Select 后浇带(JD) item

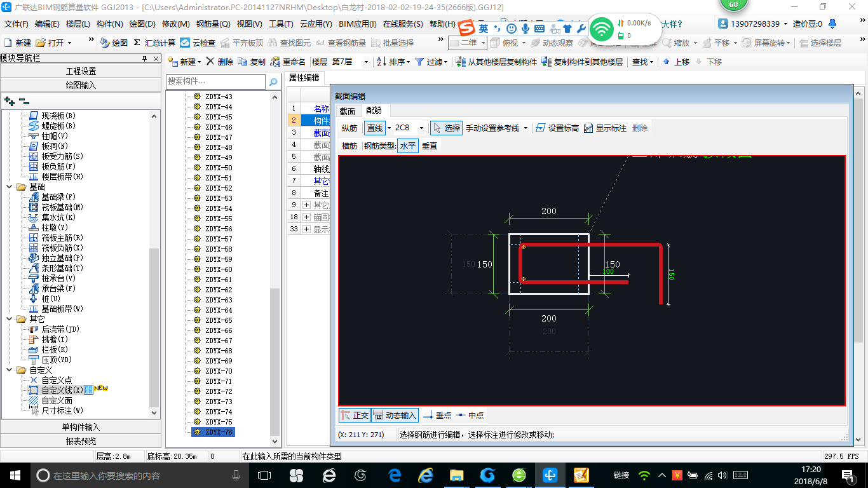[54, 329]
